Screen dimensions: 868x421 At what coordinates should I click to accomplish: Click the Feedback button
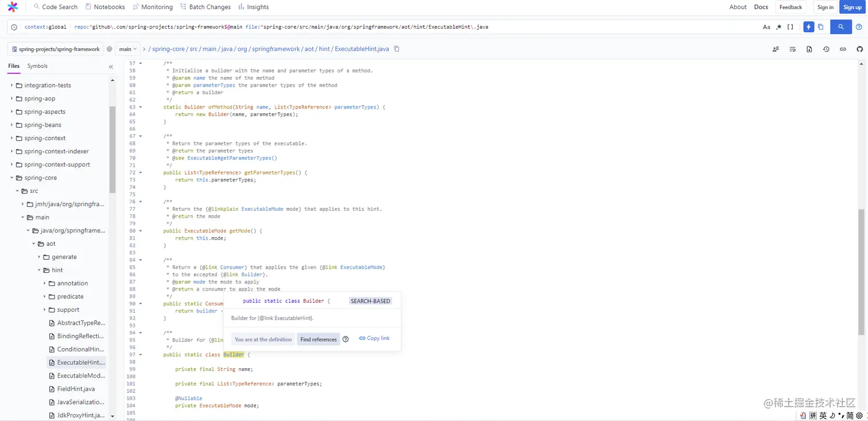[790, 7]
